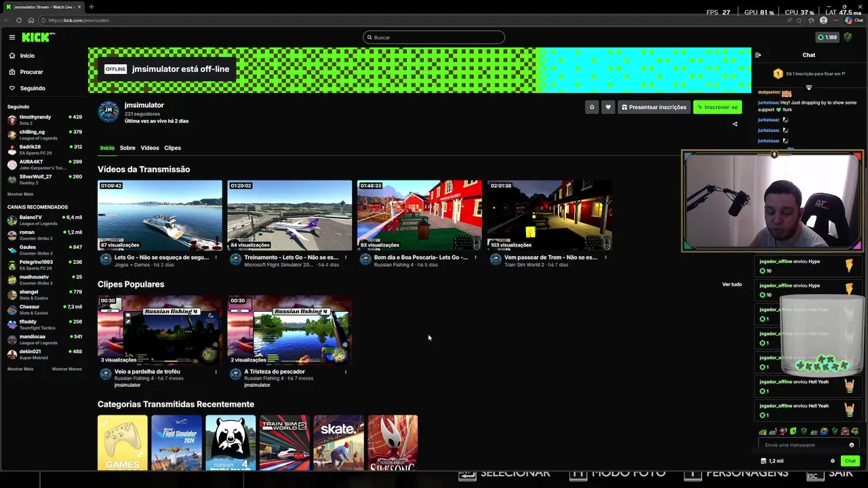The image size is (868, 488).
Task: Click the jmsimulator channel avatar
Action: [108, 112]
